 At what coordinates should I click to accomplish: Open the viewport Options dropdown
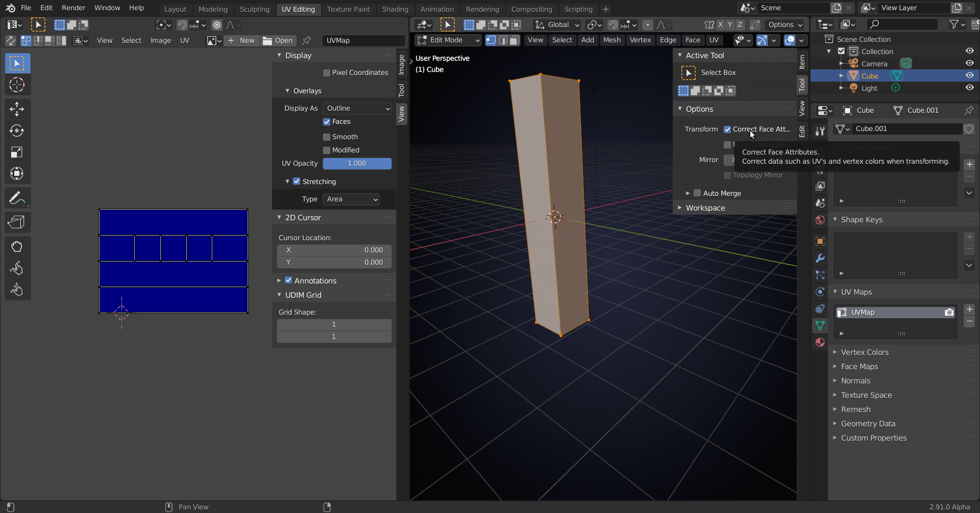(x=785, y=25)
